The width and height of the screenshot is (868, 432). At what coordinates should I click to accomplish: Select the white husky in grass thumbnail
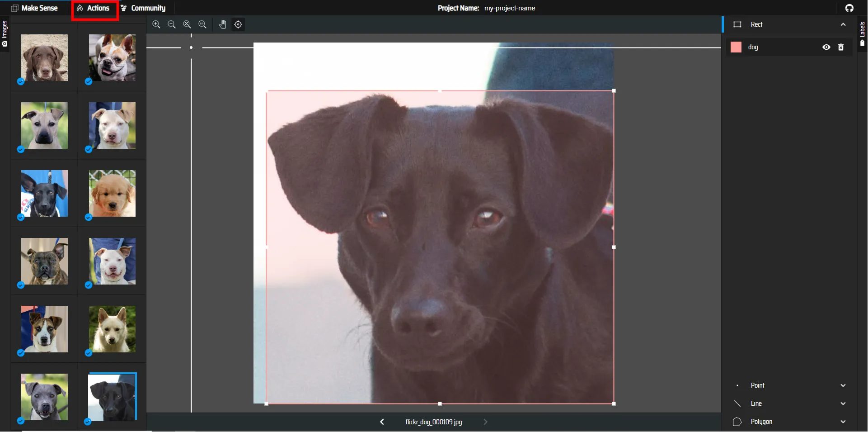(112, 329)
